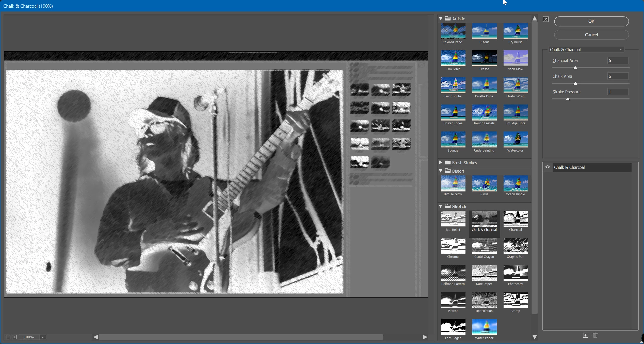This screenshot has height=344, width=644.
Task: Collapse the filter gallery thumbnails panel
Action: pyautogui.click(x=546, y=19)
